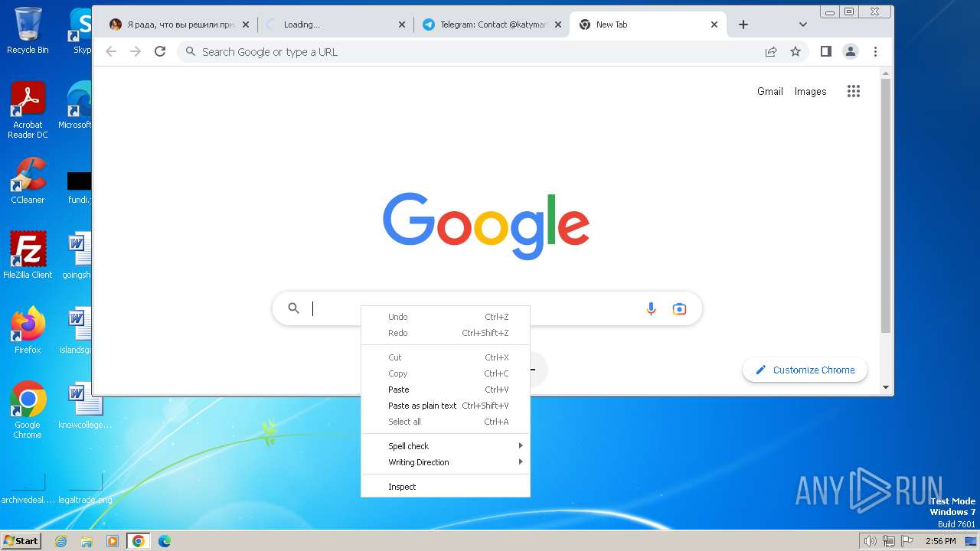Open the tab search dropdown arrow

tap(803, 24)
